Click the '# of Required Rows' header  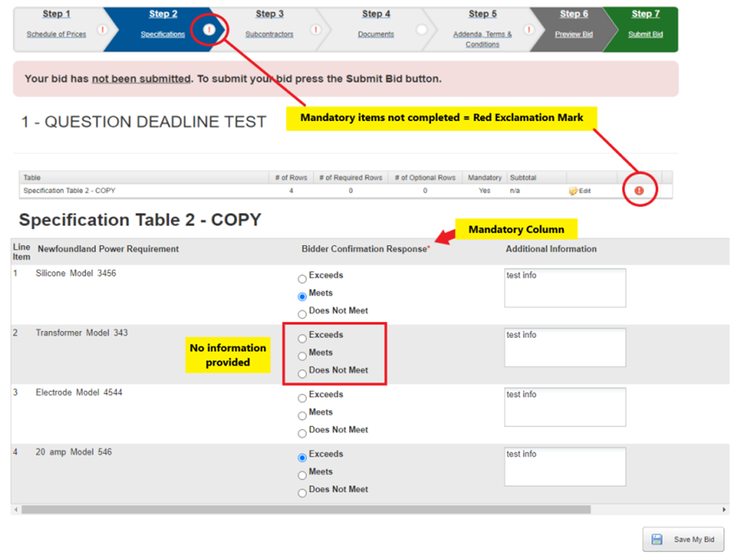pos(350,178)
